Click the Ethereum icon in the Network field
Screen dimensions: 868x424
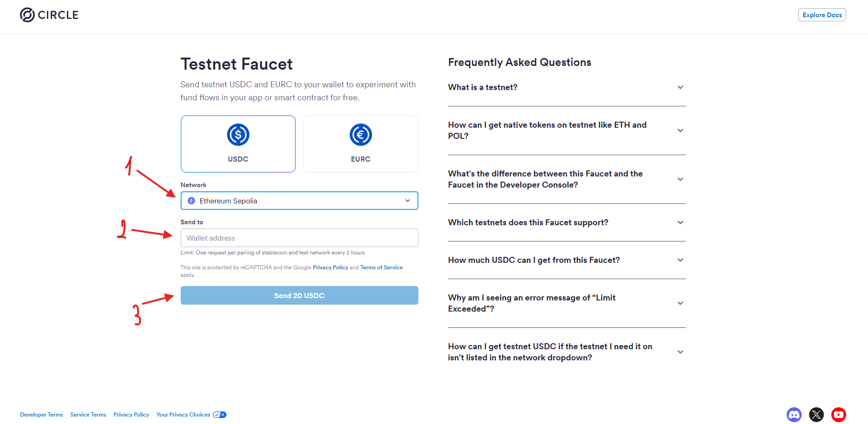point(191,201)
